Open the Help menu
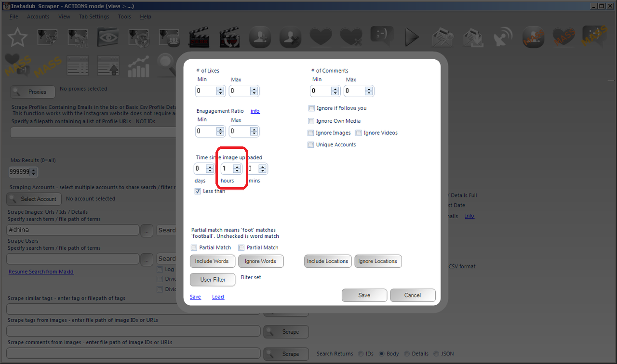 [x=146, y=16]
